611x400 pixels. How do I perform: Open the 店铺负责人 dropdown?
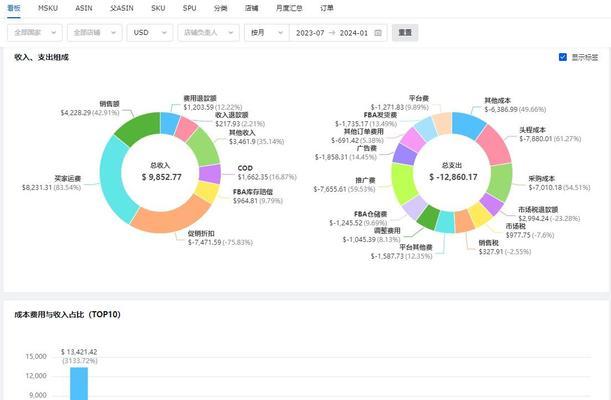click(208, 33)
